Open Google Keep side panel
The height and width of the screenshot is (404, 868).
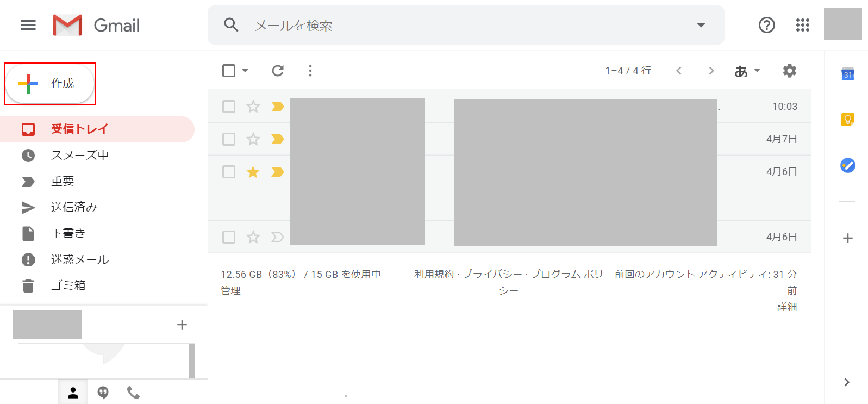pos(848,119)
